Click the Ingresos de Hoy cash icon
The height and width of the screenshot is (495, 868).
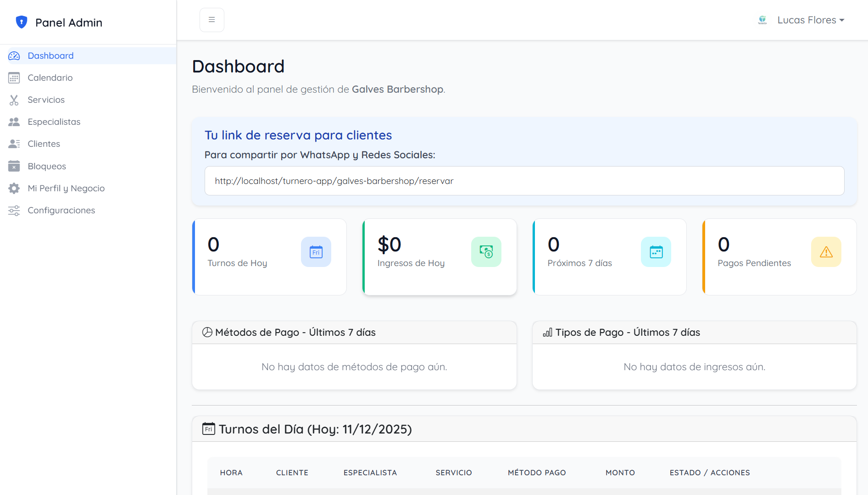tap(486, 252)
